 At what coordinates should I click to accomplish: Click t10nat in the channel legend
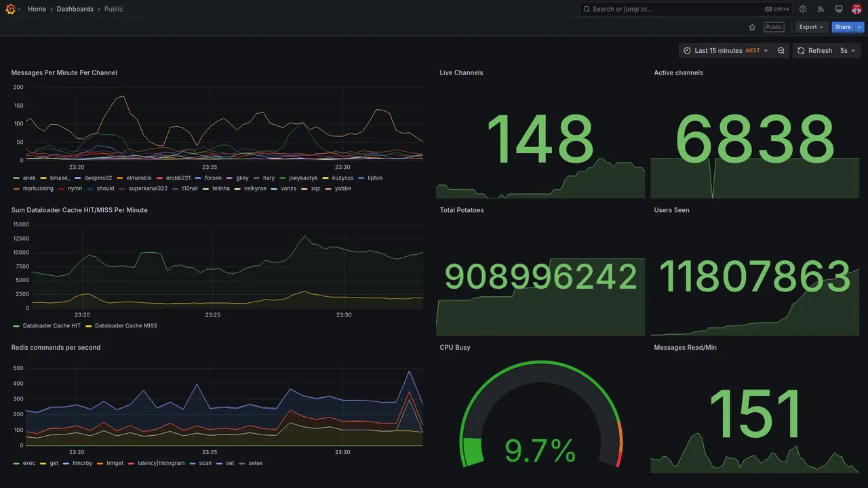[190, 188]
